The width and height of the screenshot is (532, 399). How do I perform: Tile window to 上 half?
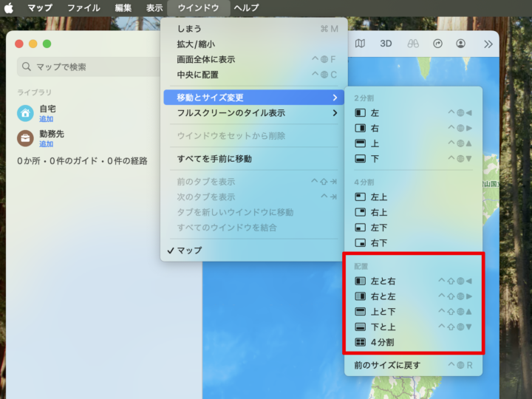[x=413, y=143]
